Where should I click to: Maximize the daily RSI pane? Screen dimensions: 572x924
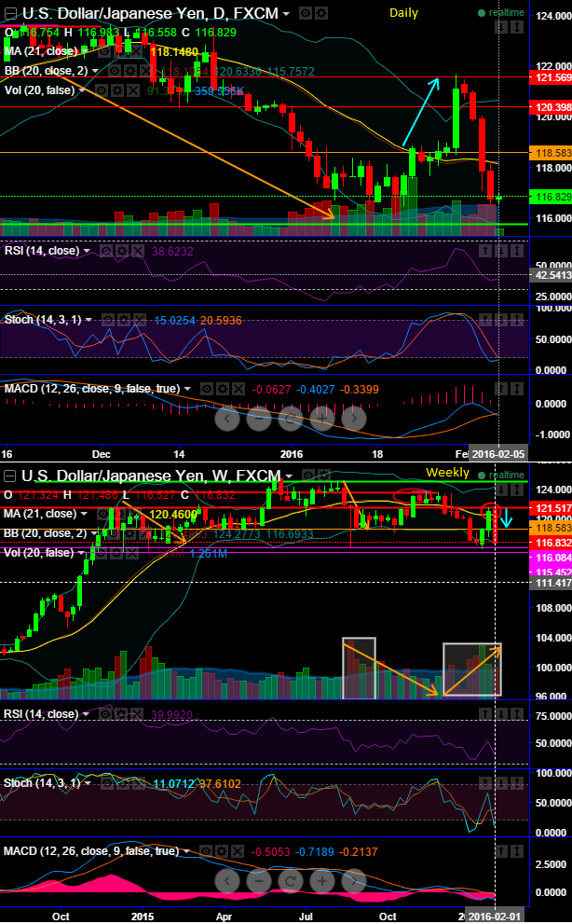tap(517, 251)
